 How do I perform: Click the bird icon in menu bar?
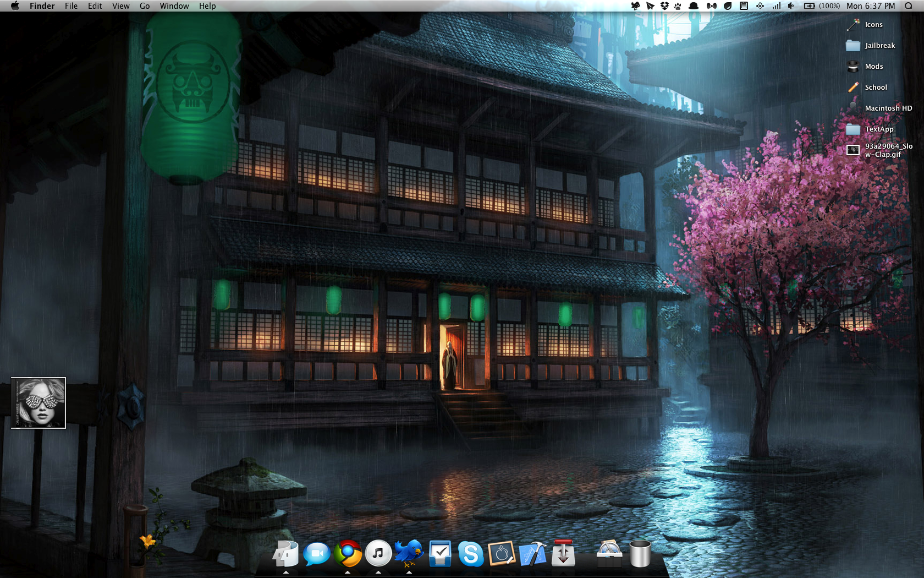(635, 6)
